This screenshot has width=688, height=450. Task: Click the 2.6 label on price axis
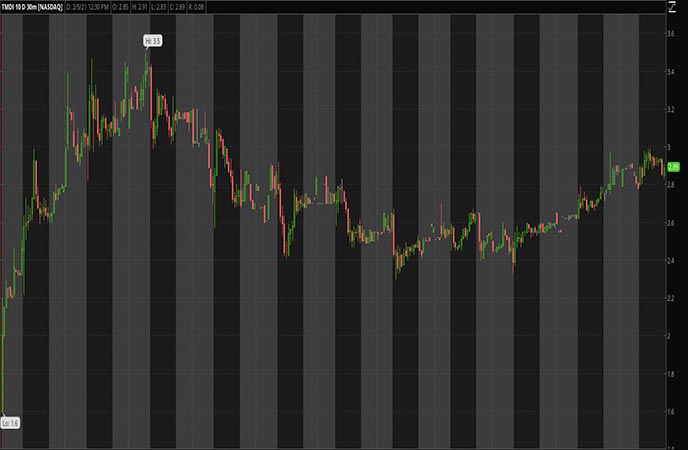(x=671, y=223)
